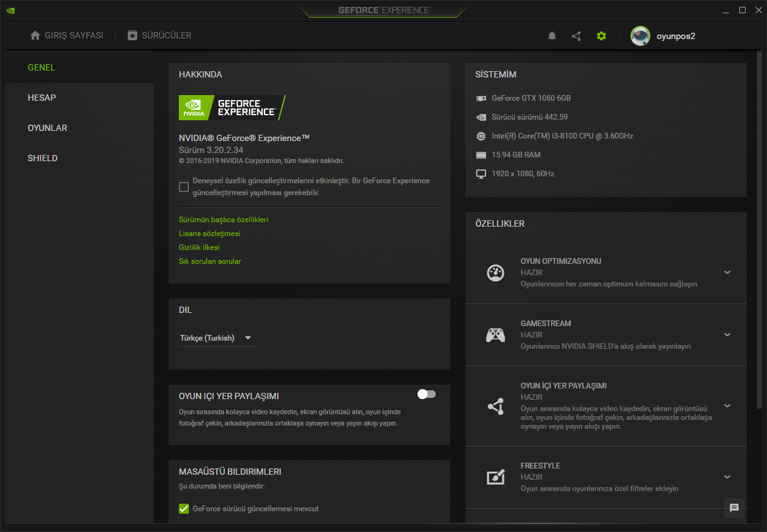The width and height of the screenshot is (767, 532).
Task: Expand the Oyun İçi Yer Paylaşımı feature chevron
Action: pyautogui.click(x=727, y=406)
